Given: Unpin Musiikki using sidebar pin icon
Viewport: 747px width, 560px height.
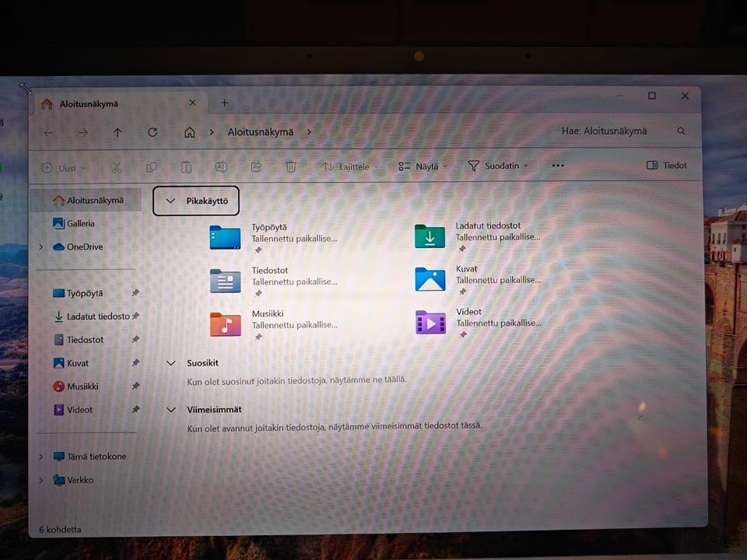Looking at the screenshot, I should point(135,386).
